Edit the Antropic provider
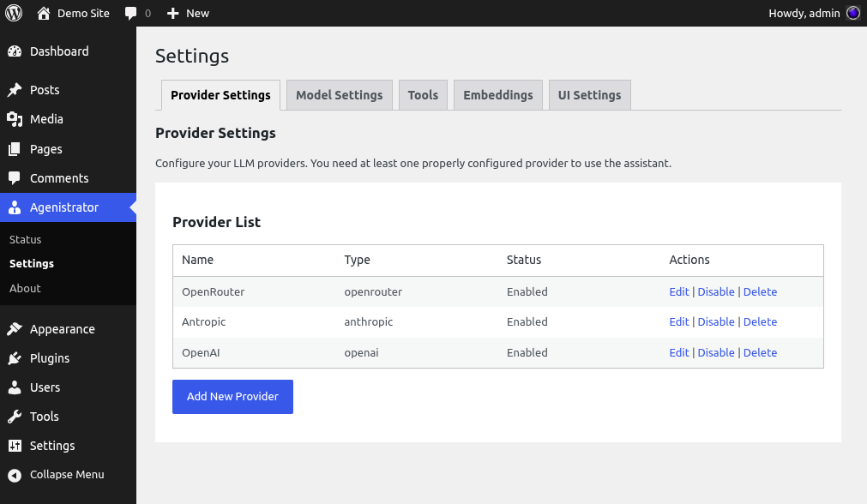 tap(678, 321)
